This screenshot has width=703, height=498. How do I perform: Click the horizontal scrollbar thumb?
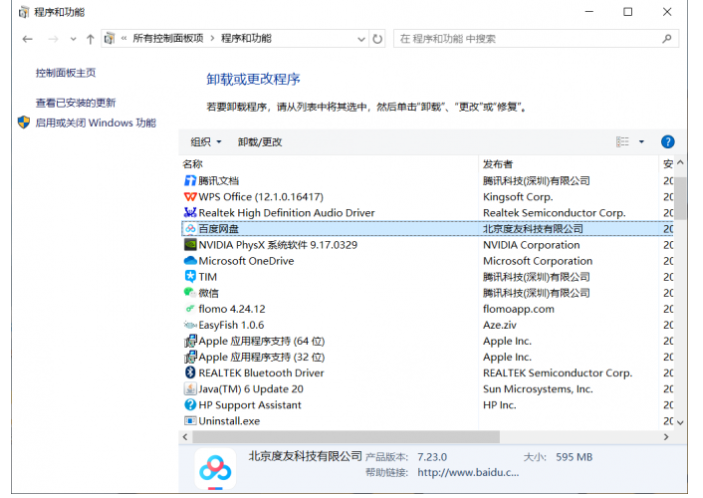346,437
